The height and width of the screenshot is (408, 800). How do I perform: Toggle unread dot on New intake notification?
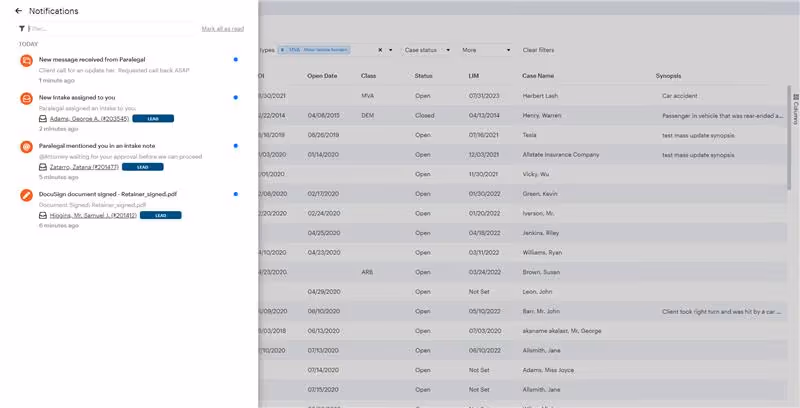[x=235, y=97]
